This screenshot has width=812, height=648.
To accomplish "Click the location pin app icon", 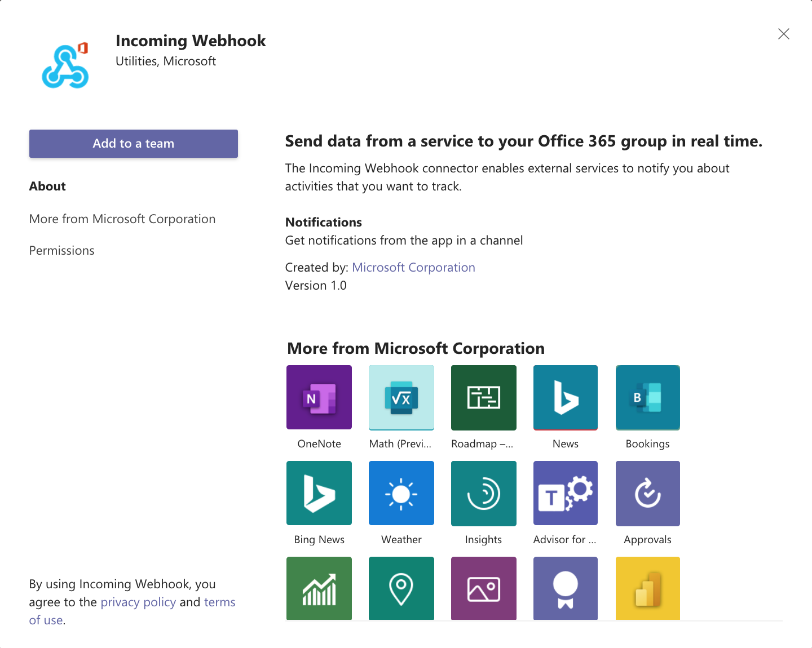I will (401, 588).
